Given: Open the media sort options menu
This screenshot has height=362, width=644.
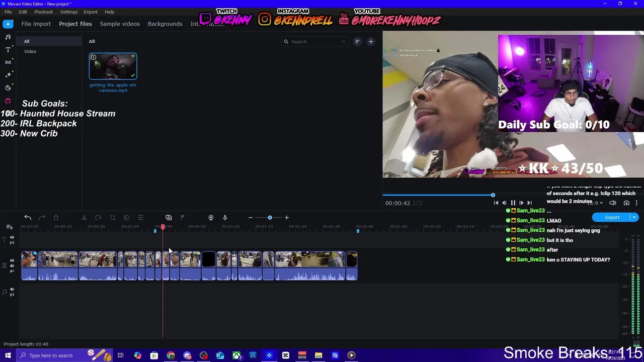Looking at the screenshot, I should tap(357, 42).
